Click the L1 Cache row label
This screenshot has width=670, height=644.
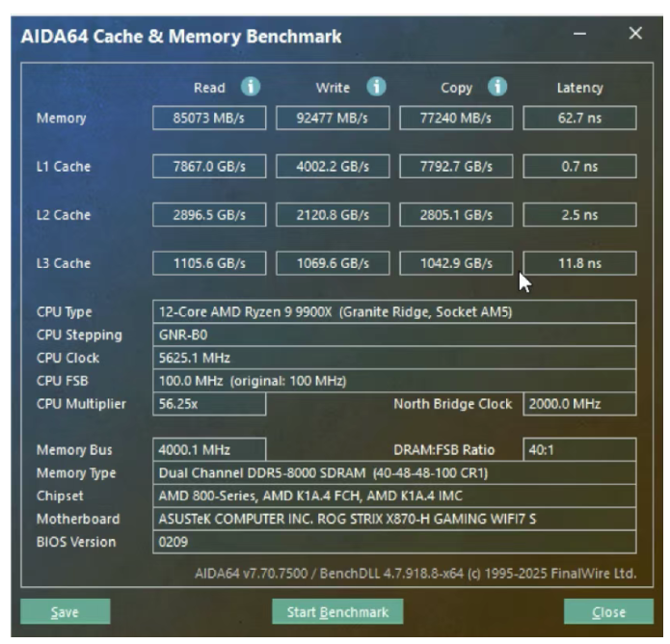[x=64, y=166]
